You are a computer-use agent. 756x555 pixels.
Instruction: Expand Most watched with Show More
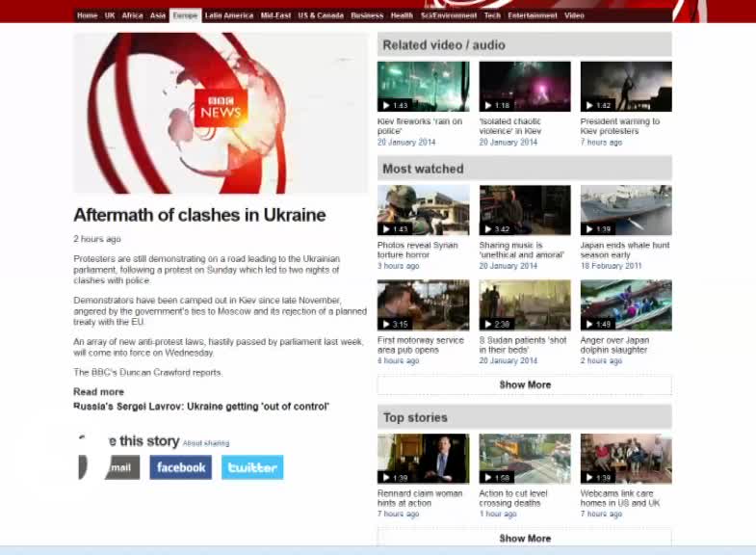(525, 384)
